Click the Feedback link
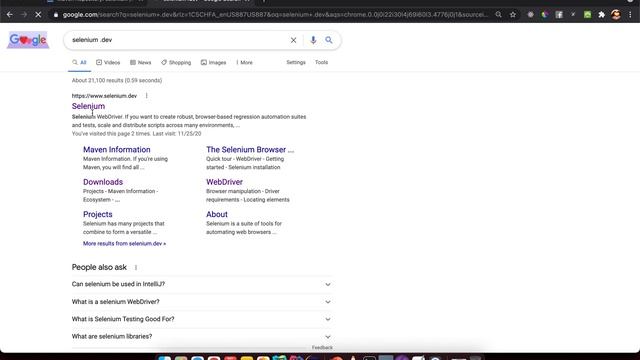The width and height of the screenshot is (640, 360). 322,347
